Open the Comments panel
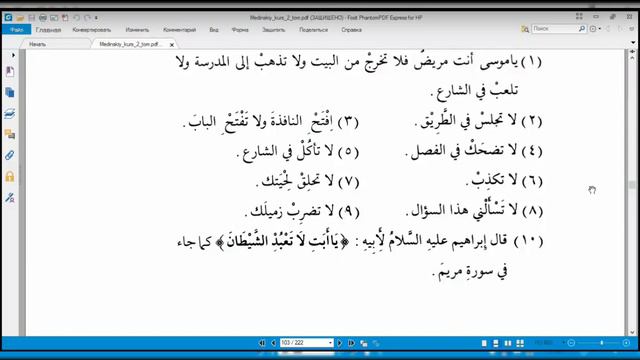This screenshot has height=360, width=640. (10, 134)
